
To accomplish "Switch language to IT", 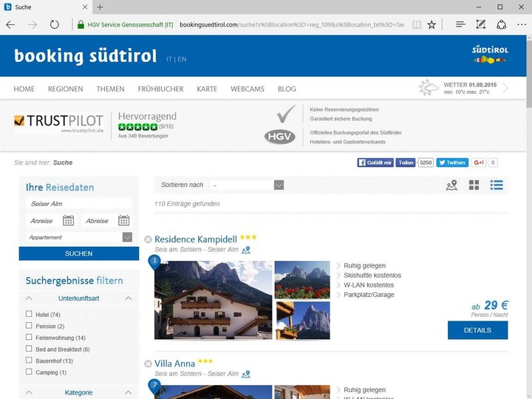I will (x=169, y=59).
